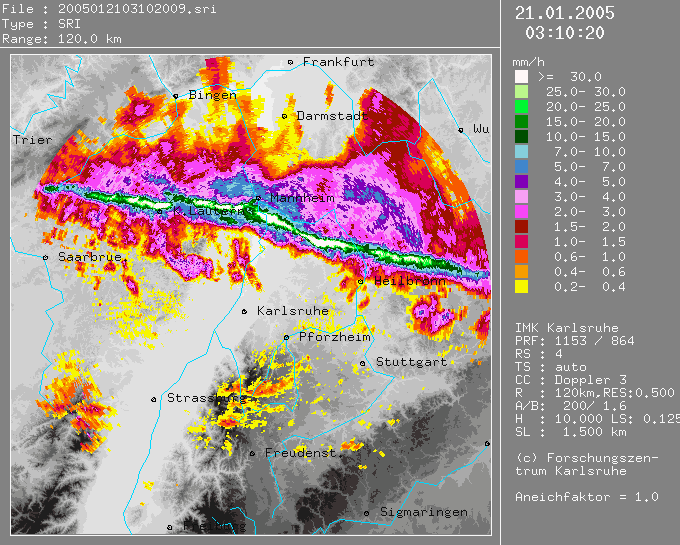Image resolution: width=680 pixels, height=545 pixels.
Task: Click the white >= 30.0 legend swatch
Action: point(521,76)
